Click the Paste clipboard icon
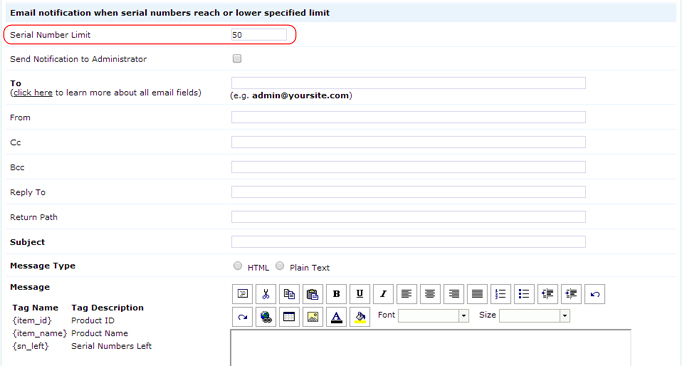Image resolution: width=682 pixels, height=366 pixels. (x=313, y=294)
